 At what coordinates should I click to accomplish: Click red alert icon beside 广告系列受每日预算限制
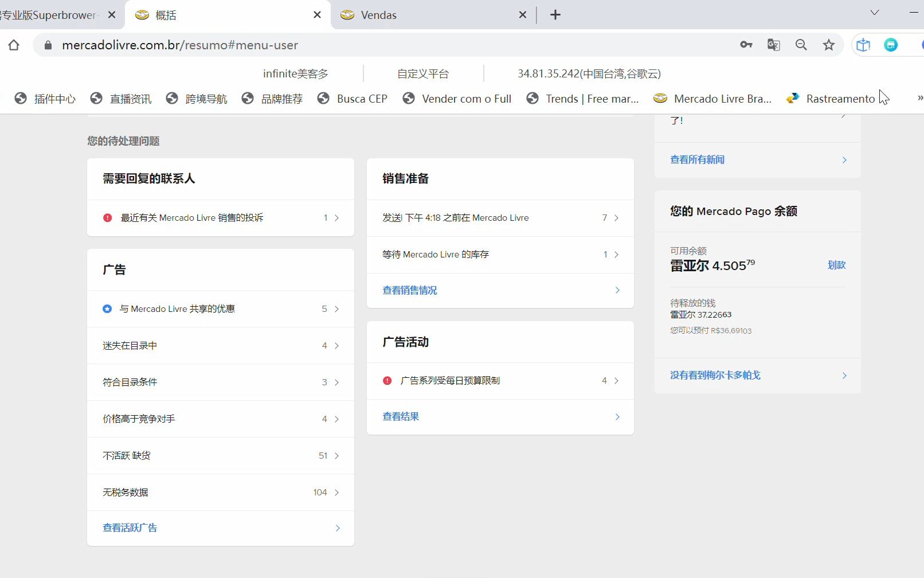[x=387, y=381]
